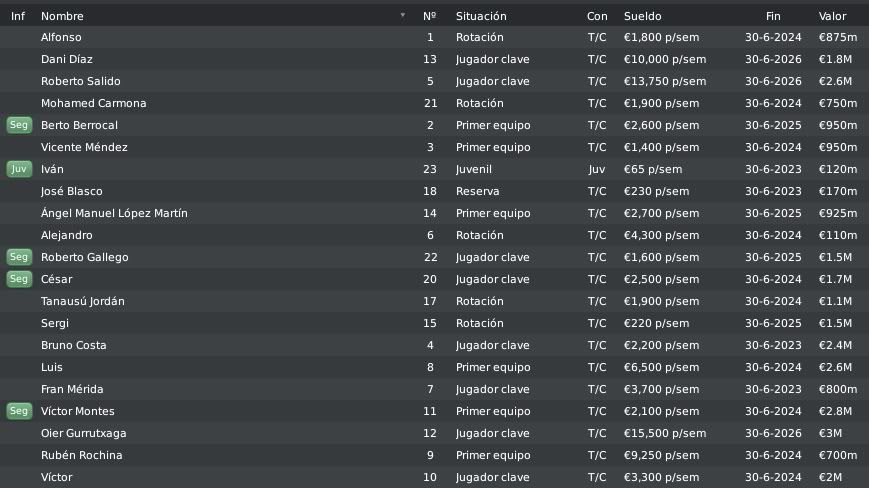Open player Oier Gurrutxaga

pyautogui.click(x=84, y=433)
